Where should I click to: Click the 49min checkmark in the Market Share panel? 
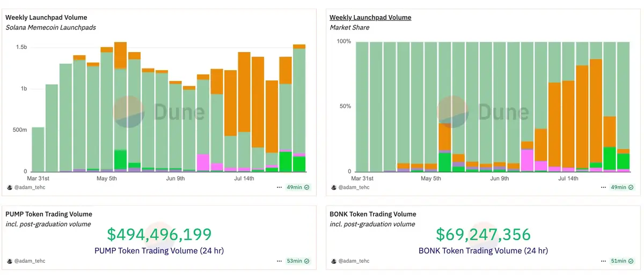click(631, 188)
